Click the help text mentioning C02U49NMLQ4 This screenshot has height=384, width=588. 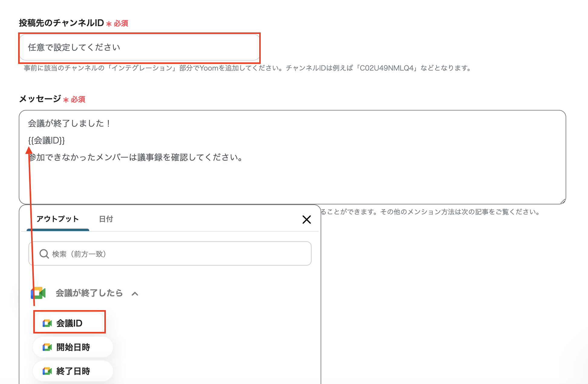pos(248,68)
